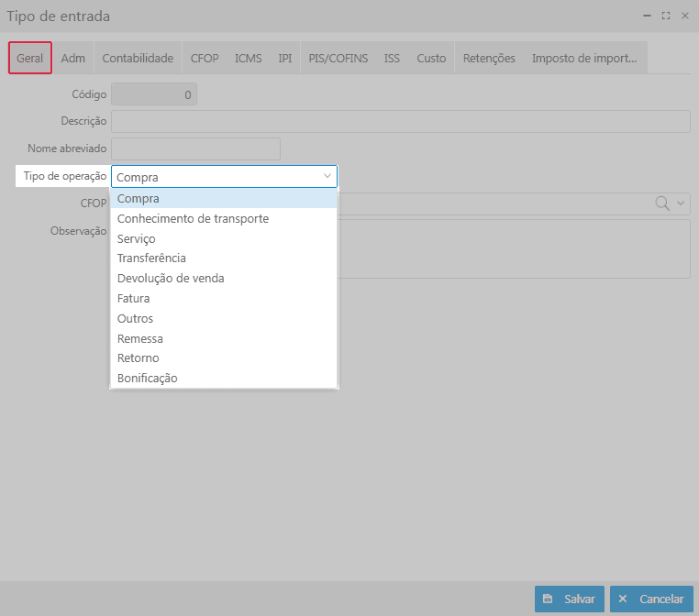Choose Serviço in the operation list

137,238
